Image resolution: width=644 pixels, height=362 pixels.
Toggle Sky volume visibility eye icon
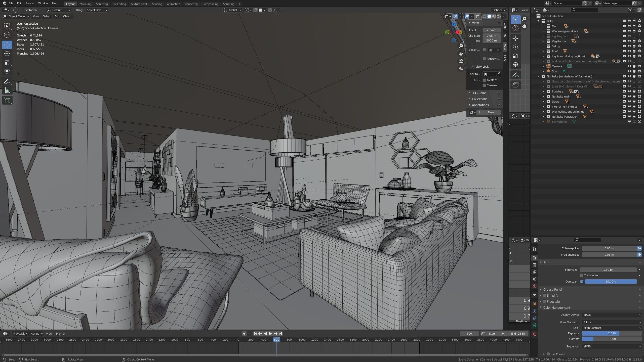pos(629,122)
